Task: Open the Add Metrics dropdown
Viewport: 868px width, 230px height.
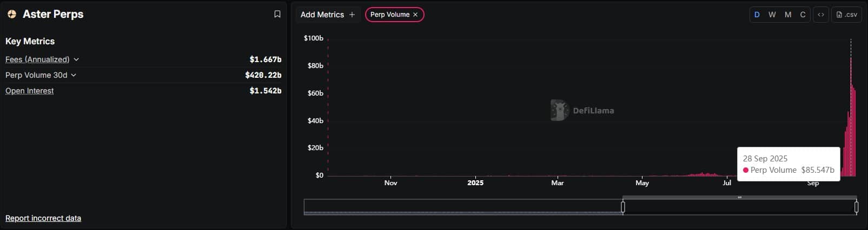Action: click(x=322, y=15)
